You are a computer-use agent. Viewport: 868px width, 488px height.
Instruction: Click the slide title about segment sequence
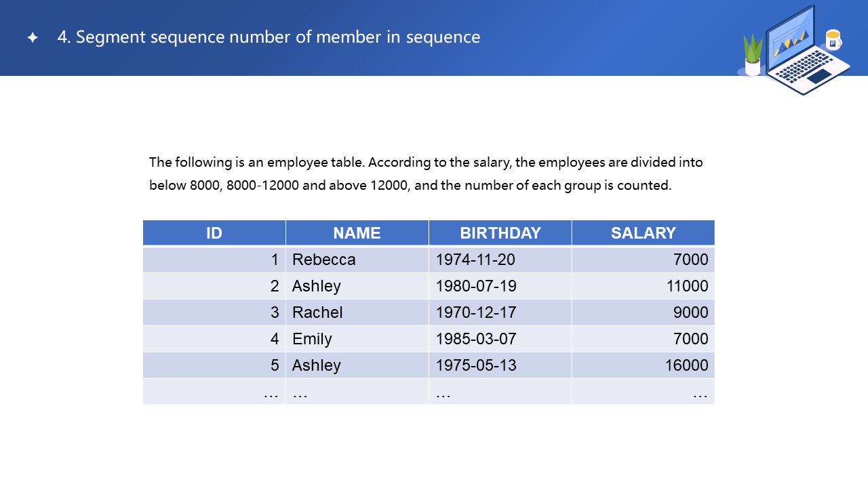click(x=269, y=37)
